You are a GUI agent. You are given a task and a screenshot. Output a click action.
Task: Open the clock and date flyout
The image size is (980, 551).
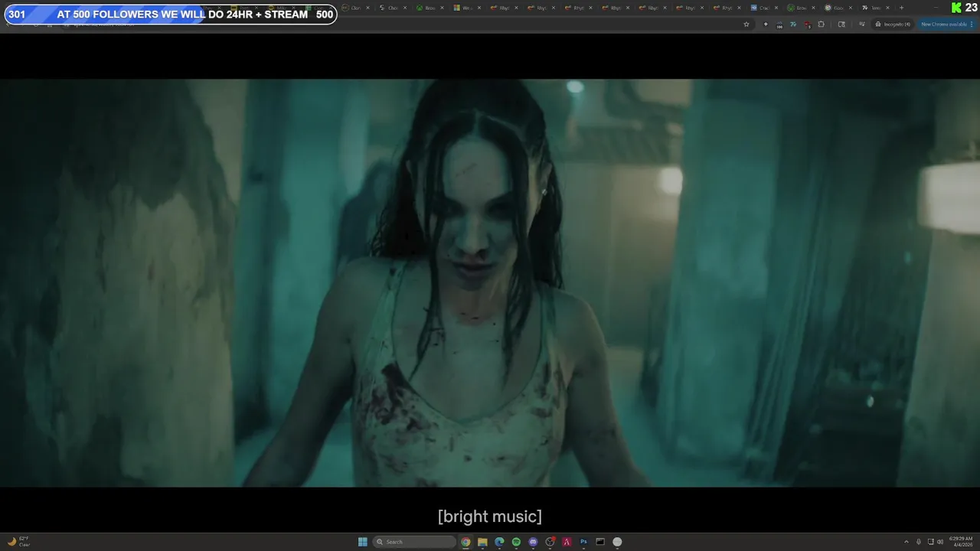pos(960,542)
